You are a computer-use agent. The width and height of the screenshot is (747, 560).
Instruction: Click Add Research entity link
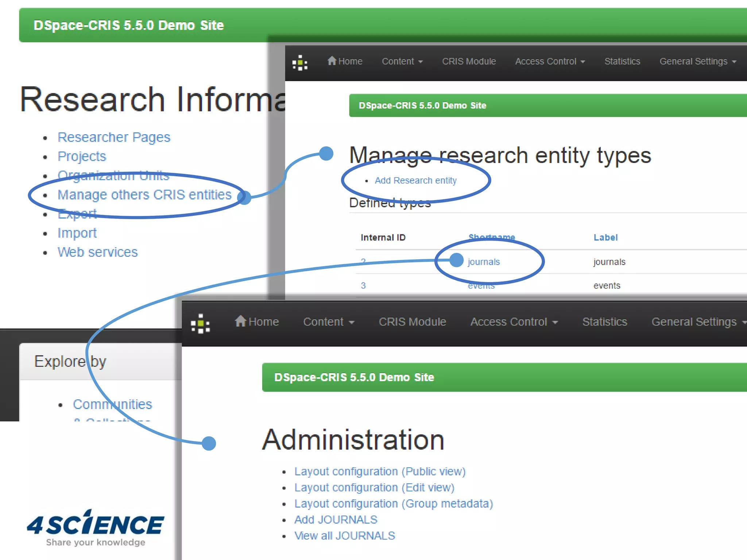415,180
